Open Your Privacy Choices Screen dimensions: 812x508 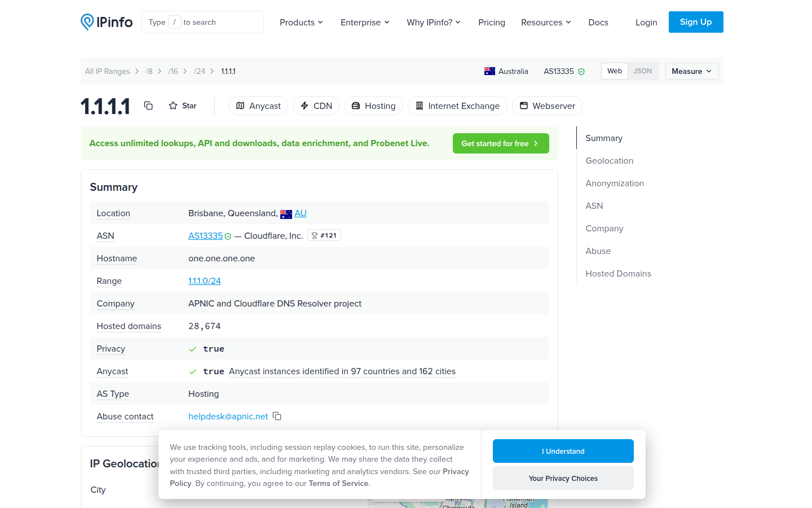[563, 478]
